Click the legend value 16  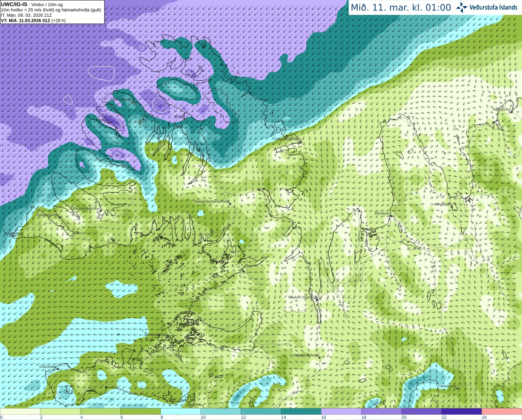323,417
